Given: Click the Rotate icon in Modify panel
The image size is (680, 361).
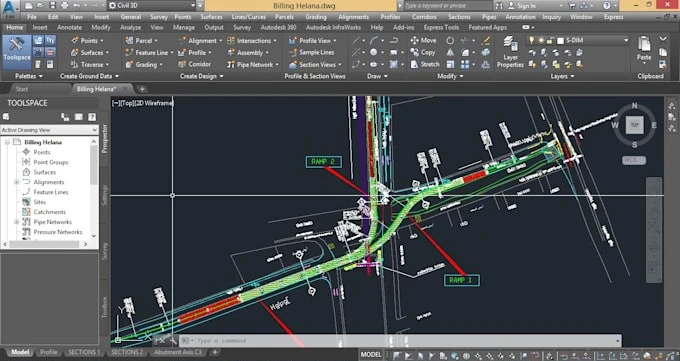Looking at the screenshot, I should coord(450,40).
